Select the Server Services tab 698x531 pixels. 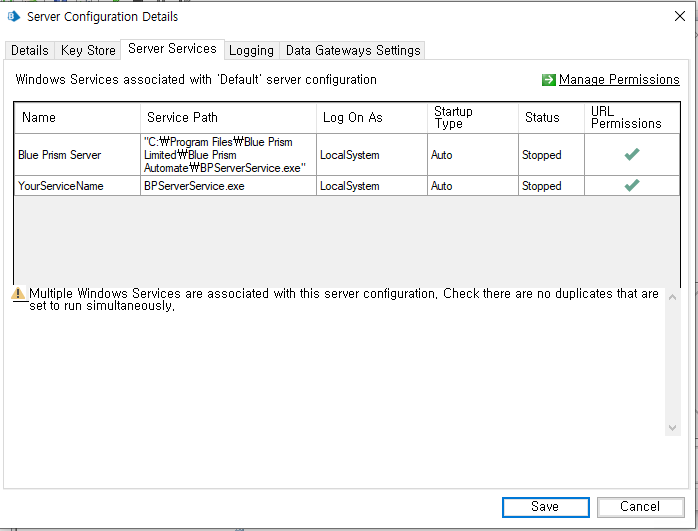point(172,49)
